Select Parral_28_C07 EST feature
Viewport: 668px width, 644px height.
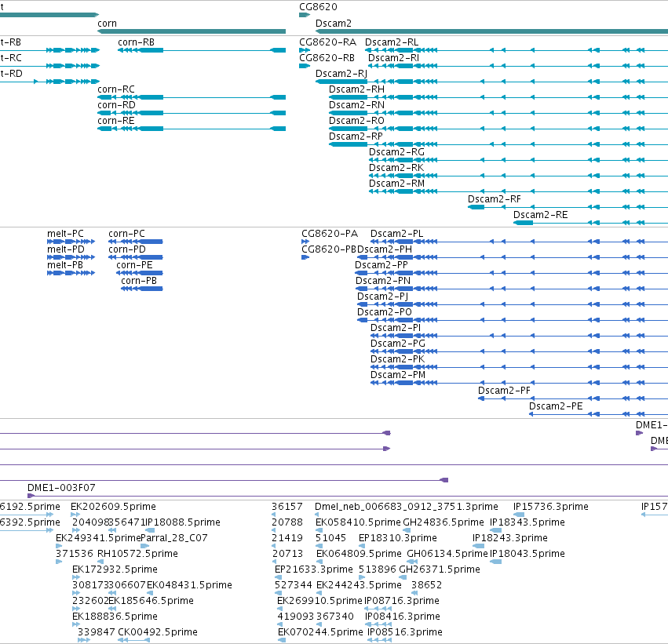point(173,538)
